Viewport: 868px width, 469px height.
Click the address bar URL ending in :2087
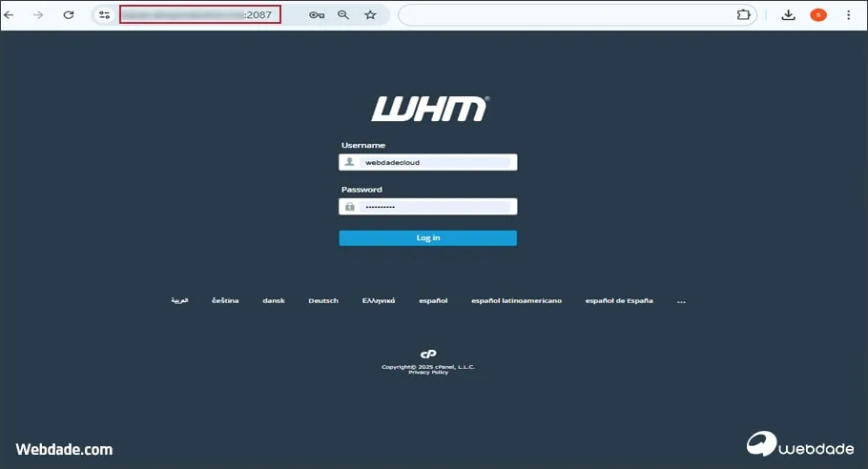click(200, 15)
